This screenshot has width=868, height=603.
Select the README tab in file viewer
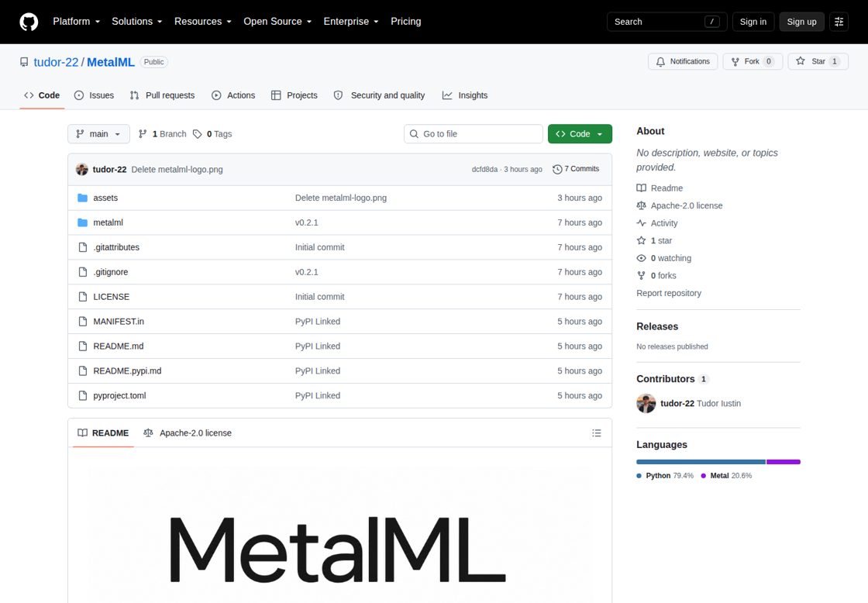(x=103, y=433)
